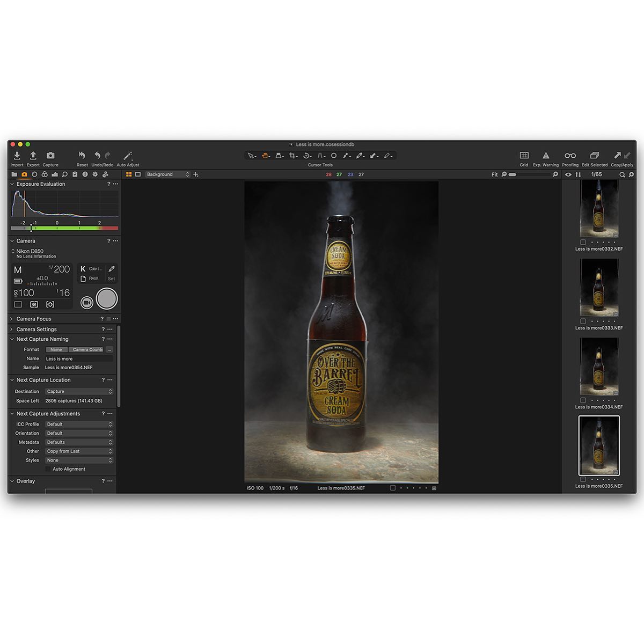Click the Import toolbar icon
644x644 pixels.
pyautogui.click(x=17, y=156)
